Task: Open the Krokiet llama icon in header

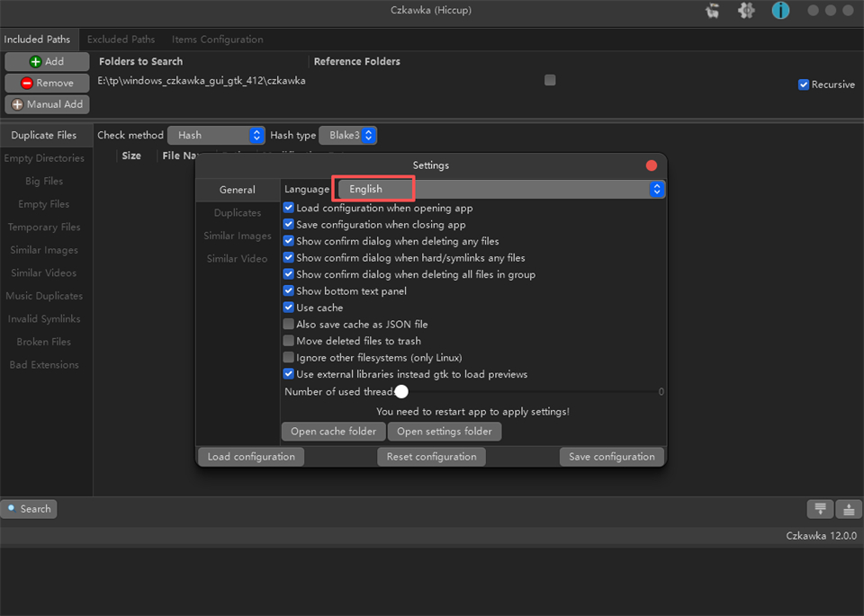Action: tap(713, 11)
